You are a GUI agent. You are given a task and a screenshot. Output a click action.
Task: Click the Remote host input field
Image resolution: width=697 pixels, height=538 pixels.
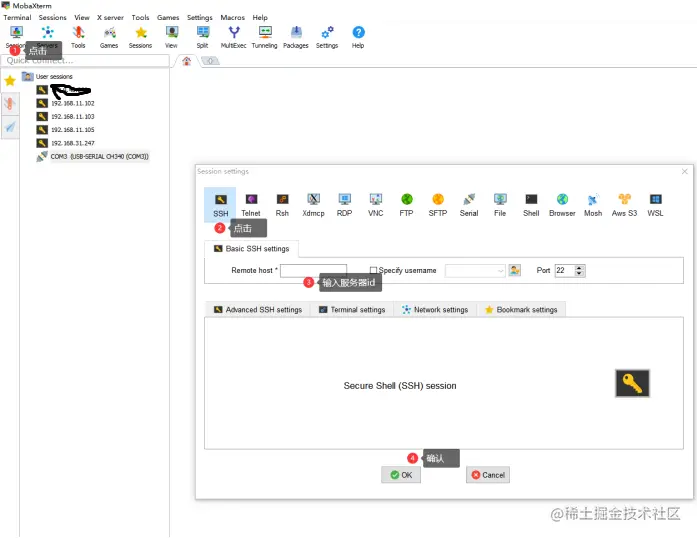[x=313, y=270]
